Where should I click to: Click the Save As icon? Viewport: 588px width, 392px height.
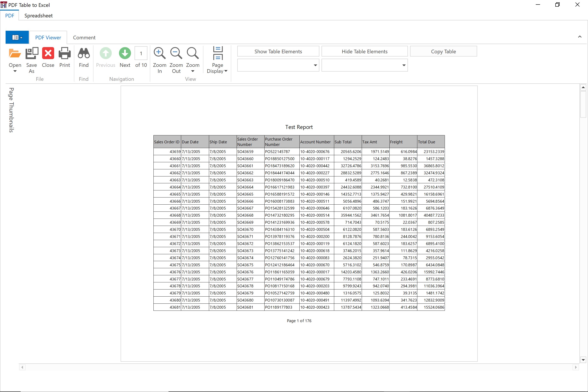click(x=32, y=54)
